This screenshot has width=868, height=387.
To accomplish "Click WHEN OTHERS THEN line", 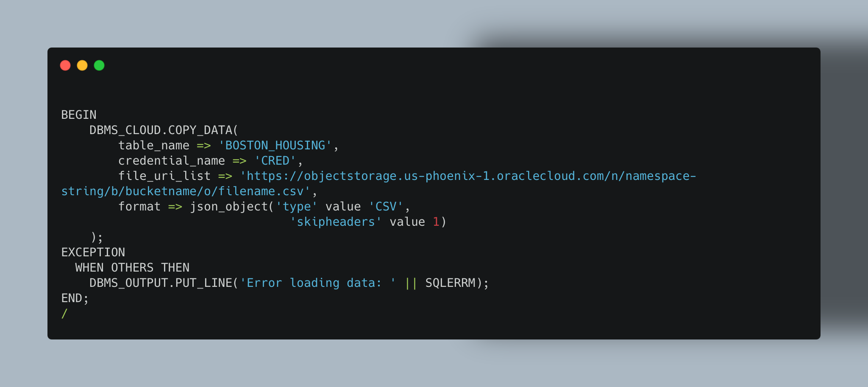I will pyautogui.click(x=132, y=268).
